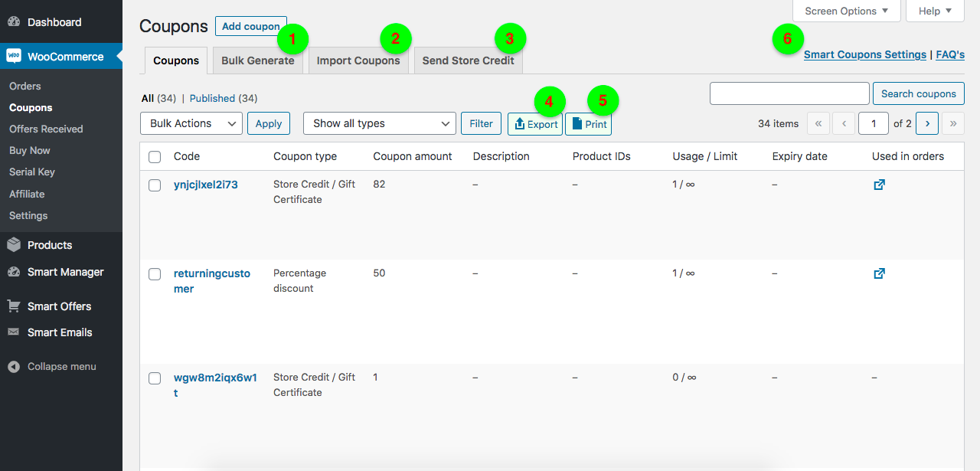This screenshot has width=980, height=471.
Task: Switch to the Import Coupons tab
Action: tap(358, 61)
